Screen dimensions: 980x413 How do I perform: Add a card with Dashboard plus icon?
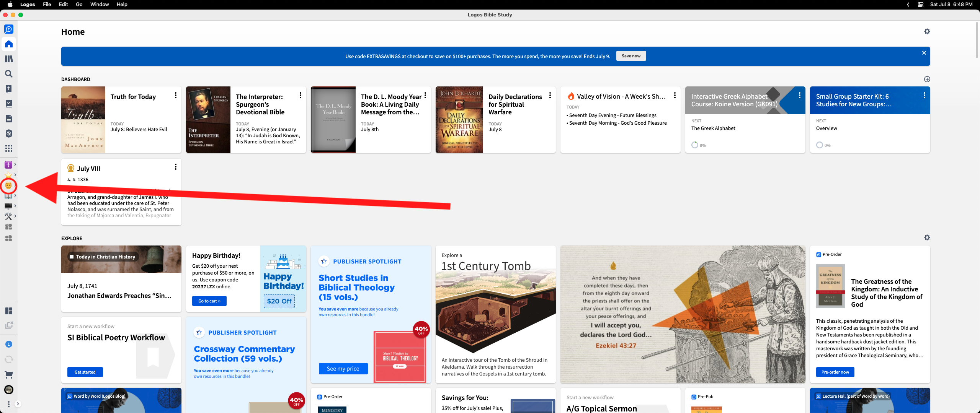click(x=927, y=79)
